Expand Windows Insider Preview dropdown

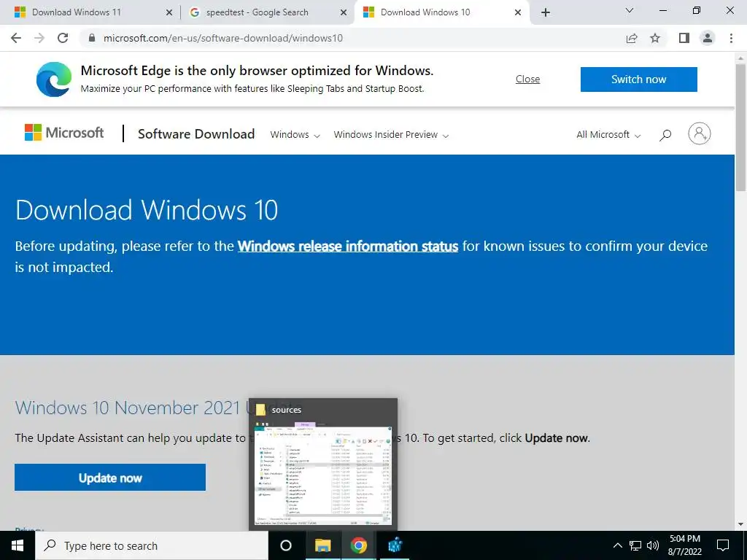click(391, 135)
